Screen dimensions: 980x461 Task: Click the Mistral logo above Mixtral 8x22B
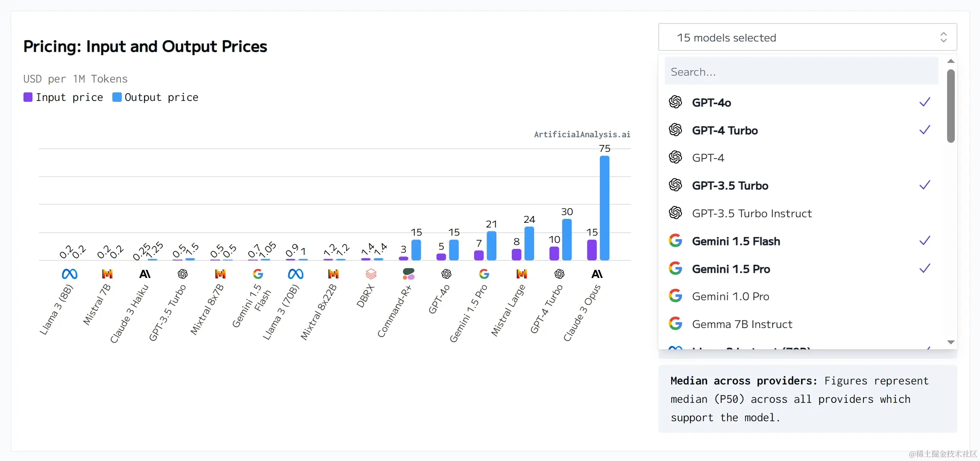tap(333, 274)
